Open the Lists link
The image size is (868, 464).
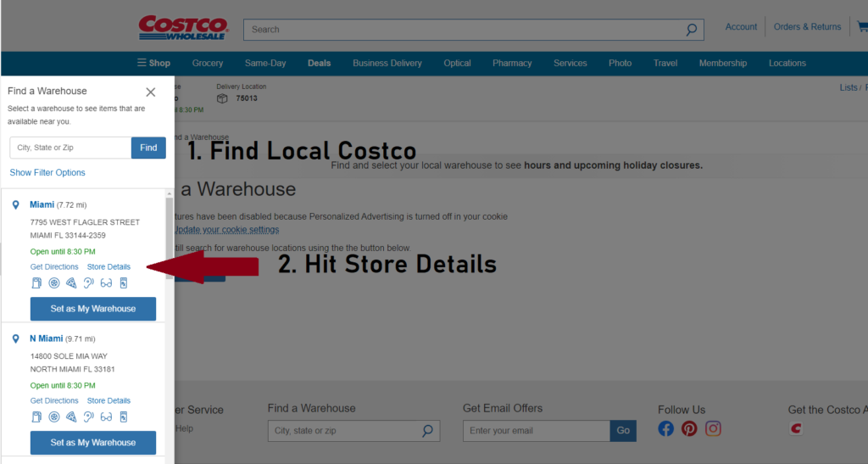coord(849,87)
